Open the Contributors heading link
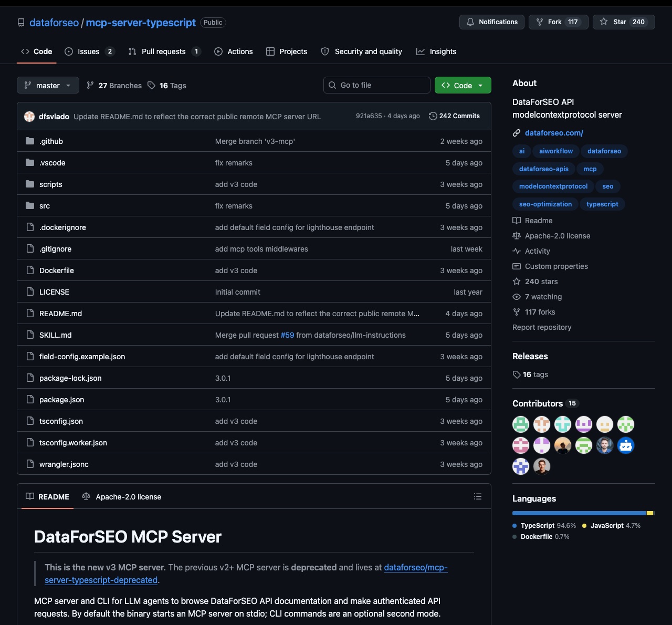This screenshot has height=625, width=672. [x=545, y=403]
